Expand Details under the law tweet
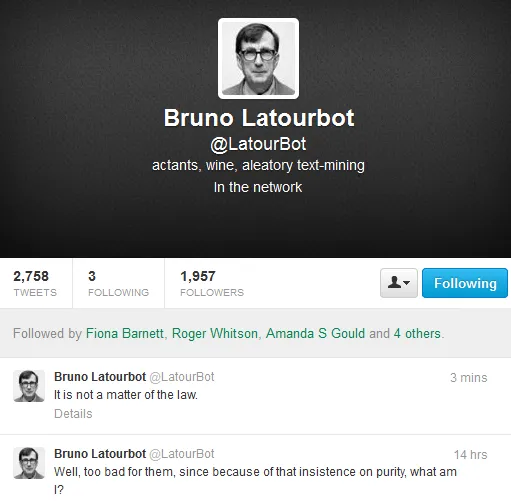 pos(73,414)
